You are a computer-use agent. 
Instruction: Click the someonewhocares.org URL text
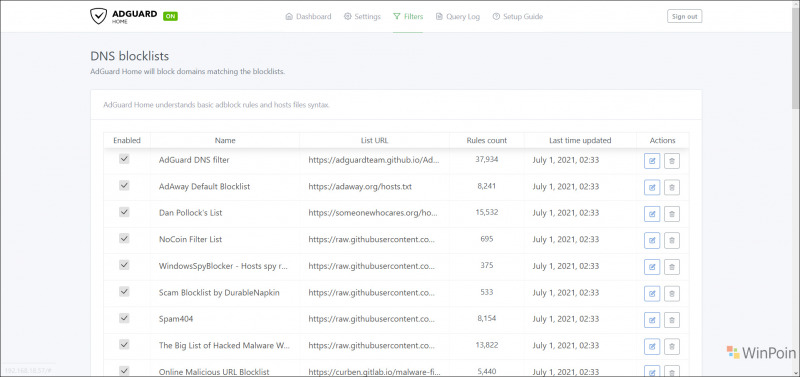pos(373,213)
